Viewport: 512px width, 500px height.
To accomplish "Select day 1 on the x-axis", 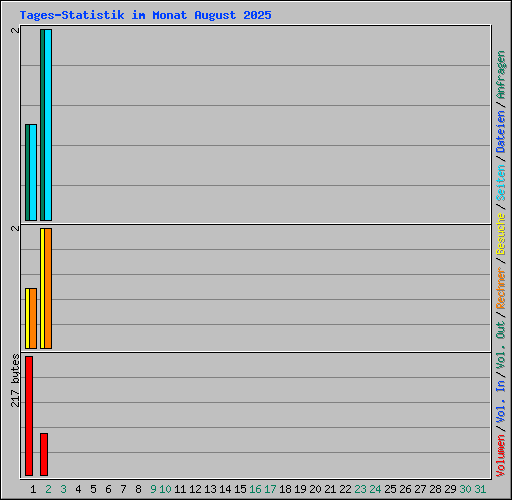I will (x=33, y=489).
